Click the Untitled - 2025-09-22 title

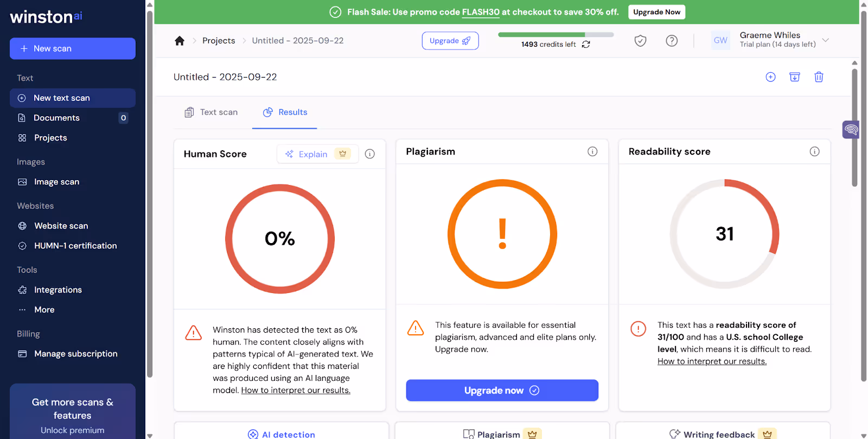tap(225, 77)
